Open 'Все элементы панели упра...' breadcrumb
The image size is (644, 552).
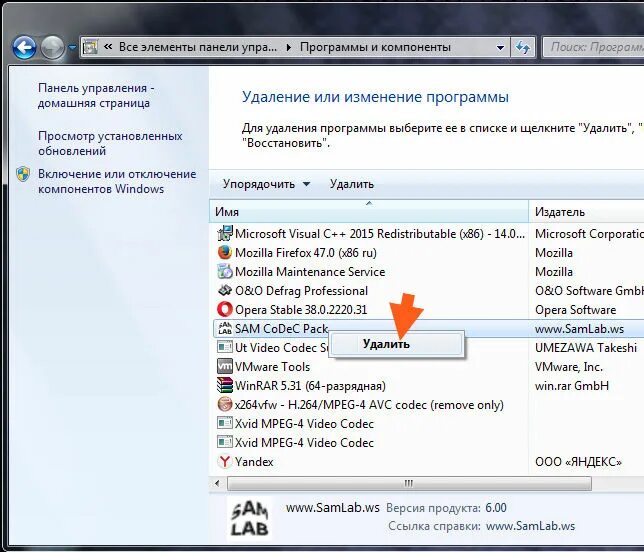point(198,47)
